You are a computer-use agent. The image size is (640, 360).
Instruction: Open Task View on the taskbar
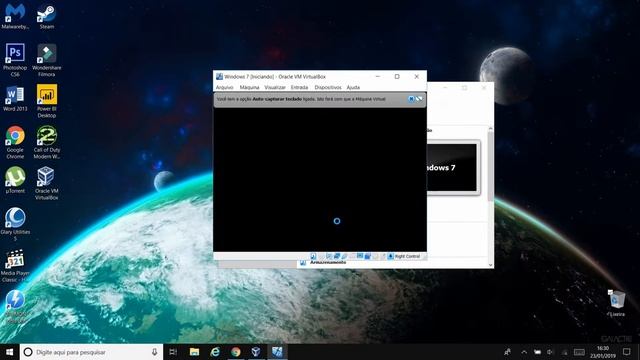(173, 352)
